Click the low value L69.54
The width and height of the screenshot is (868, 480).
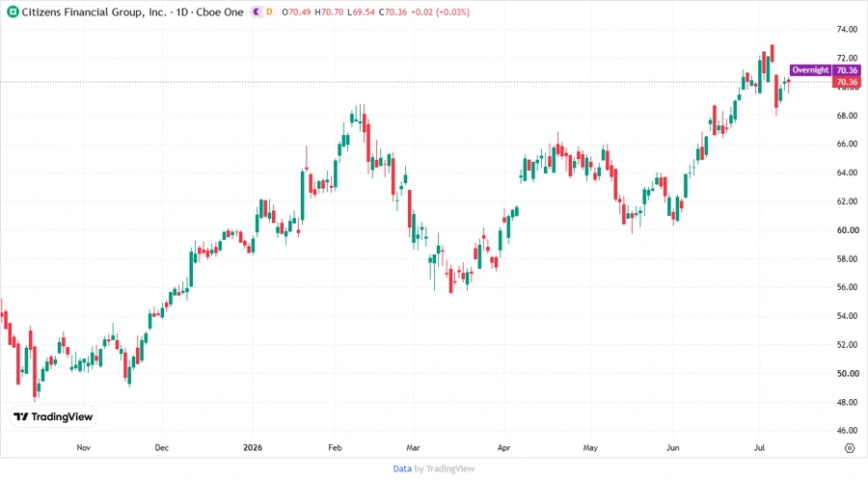tap(361, 13)
